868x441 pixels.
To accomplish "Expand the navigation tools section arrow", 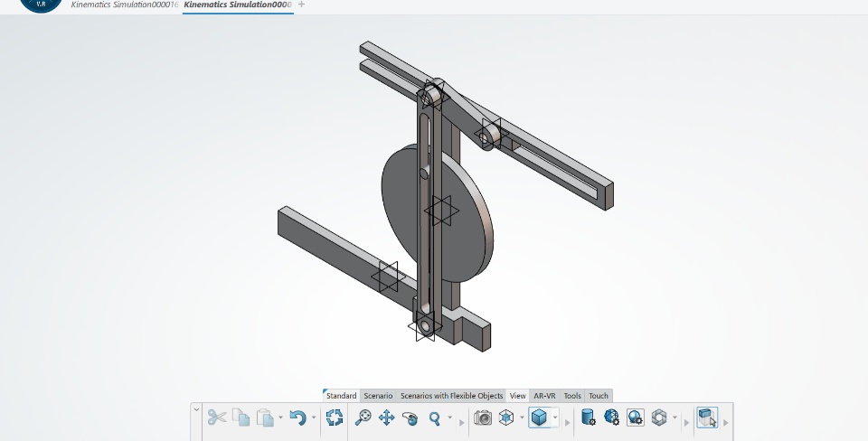I will [x=462, y=423].
